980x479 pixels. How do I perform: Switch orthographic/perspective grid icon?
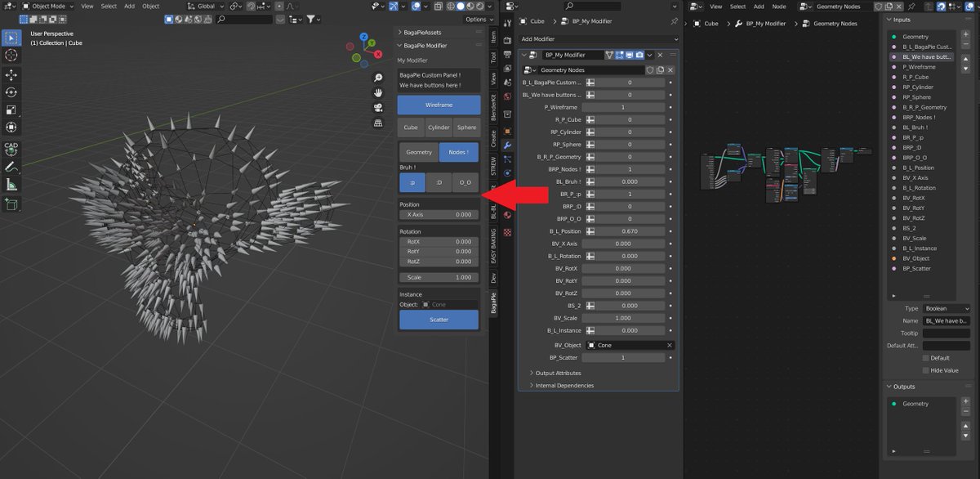tap(378, 123)
